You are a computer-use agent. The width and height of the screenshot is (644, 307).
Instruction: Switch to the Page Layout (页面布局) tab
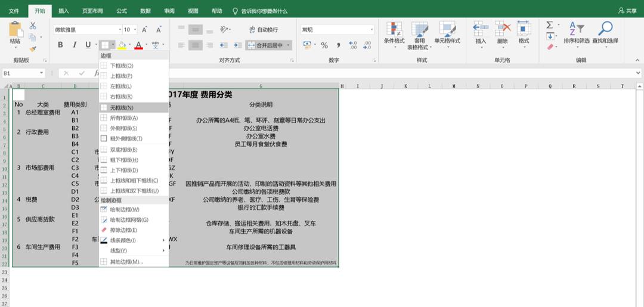[92, 11]
